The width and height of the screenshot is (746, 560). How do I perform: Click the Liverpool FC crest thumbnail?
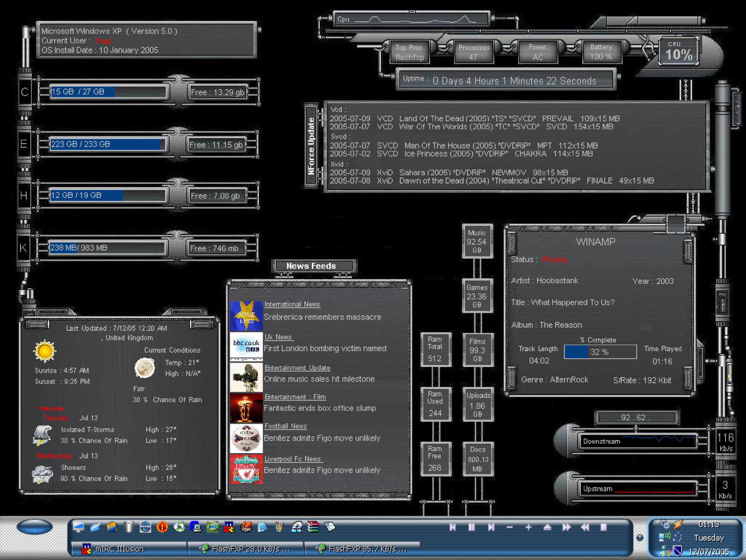(x=246, y=469)
